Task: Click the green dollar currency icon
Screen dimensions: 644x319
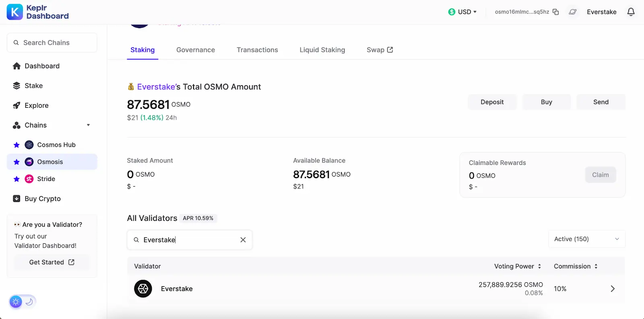Action: (452, 12)
